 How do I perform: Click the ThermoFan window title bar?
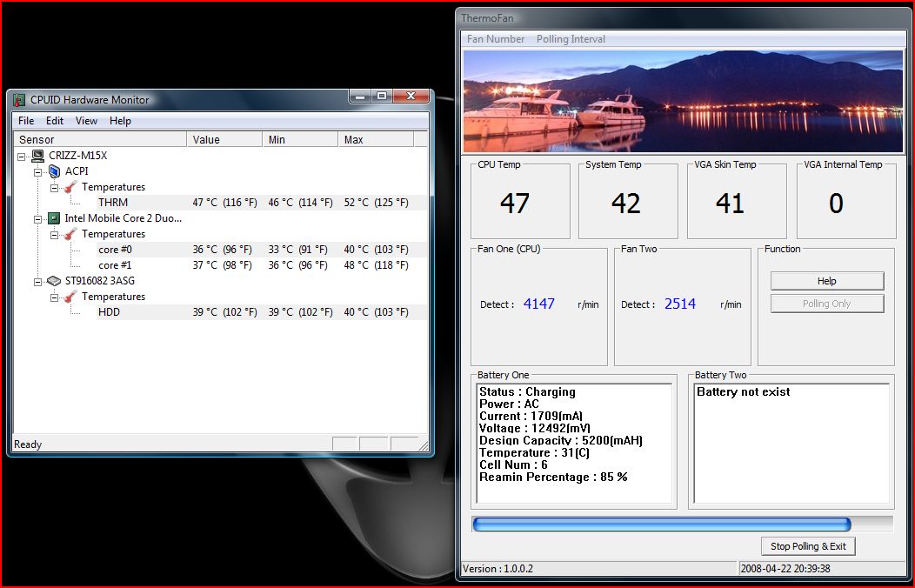click(x=682, y=18)
